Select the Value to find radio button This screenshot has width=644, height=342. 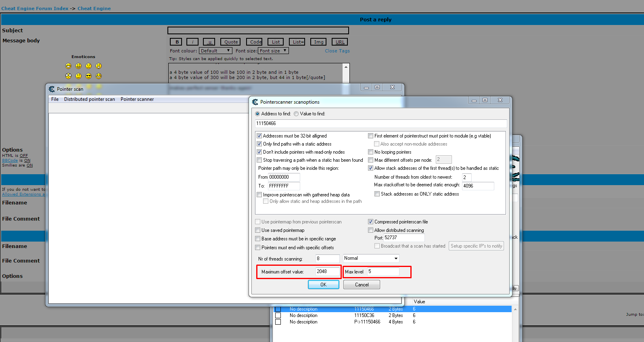tap(296, 114)
